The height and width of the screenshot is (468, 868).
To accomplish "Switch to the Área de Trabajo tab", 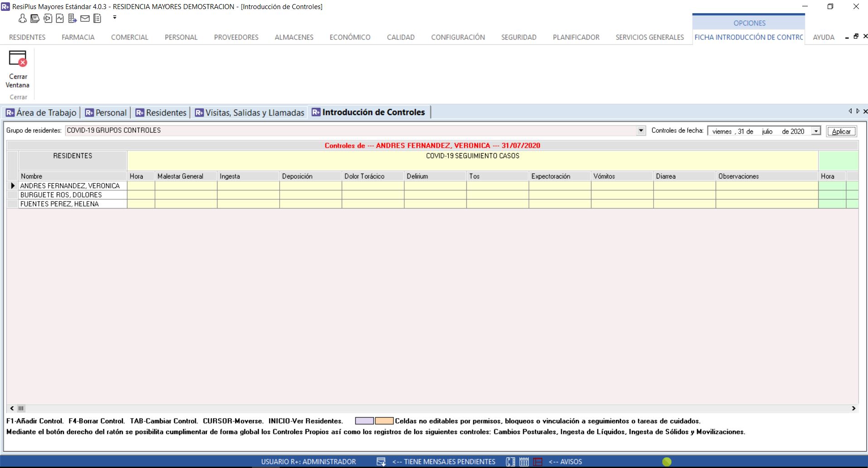I will (41, 112).
